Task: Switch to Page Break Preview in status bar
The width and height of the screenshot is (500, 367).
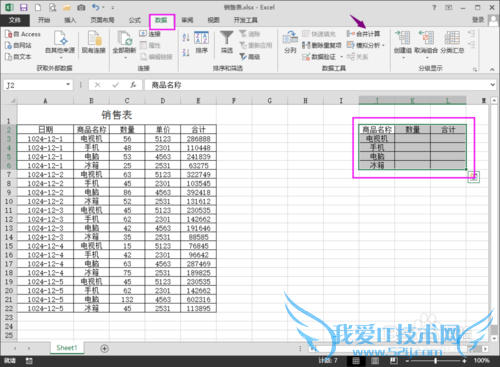Action: coord(394,361)
